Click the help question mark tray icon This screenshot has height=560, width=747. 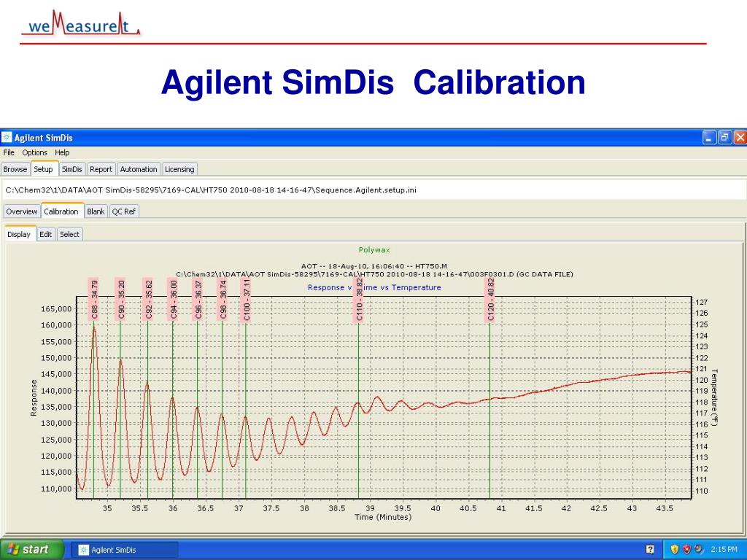650,550
